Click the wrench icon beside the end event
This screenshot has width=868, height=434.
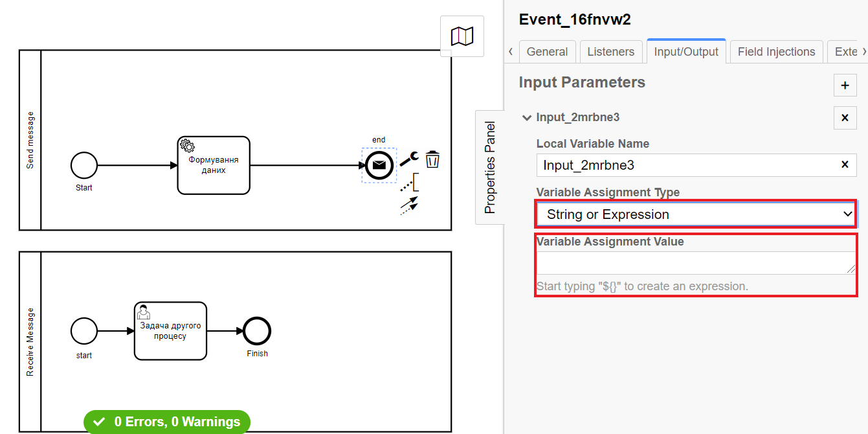408,157
